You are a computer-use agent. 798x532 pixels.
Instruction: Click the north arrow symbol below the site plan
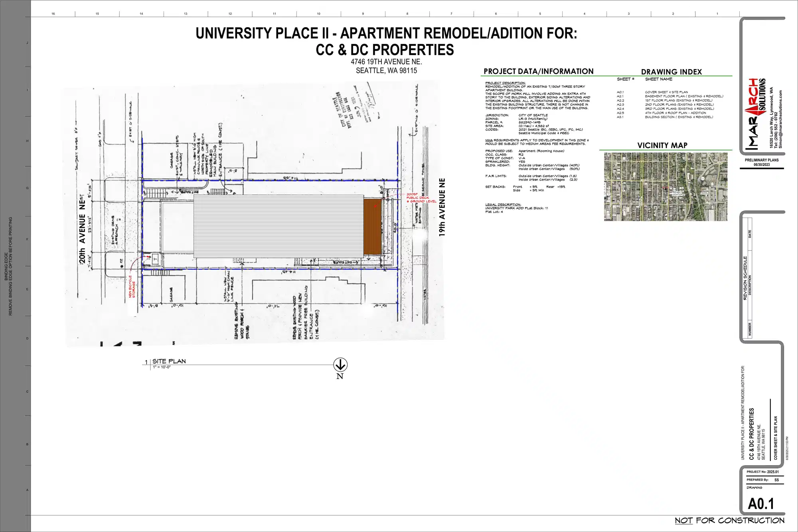tap(340, 365)
